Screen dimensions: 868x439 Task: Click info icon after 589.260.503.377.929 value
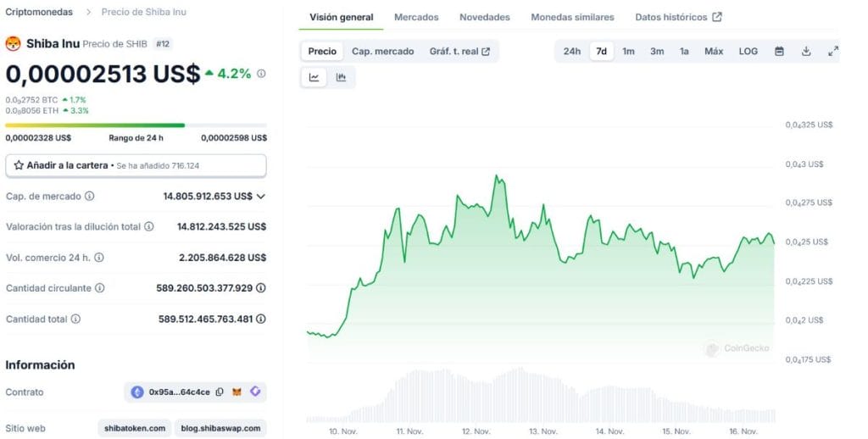tap(261, 288)
